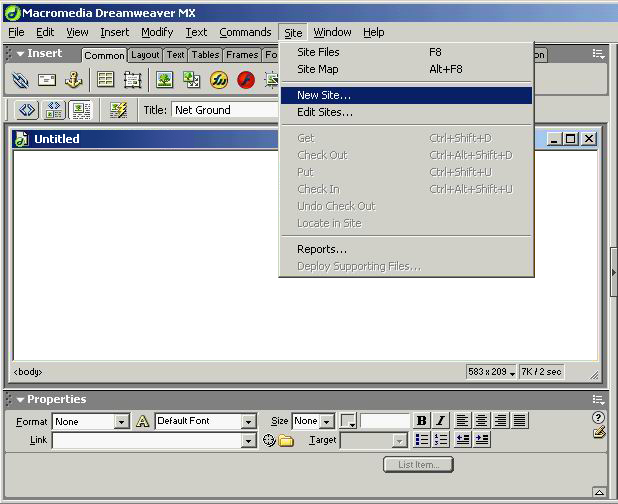Select Site Map menu entry
This screenshot has height=504, width=618.
(406, 69)
